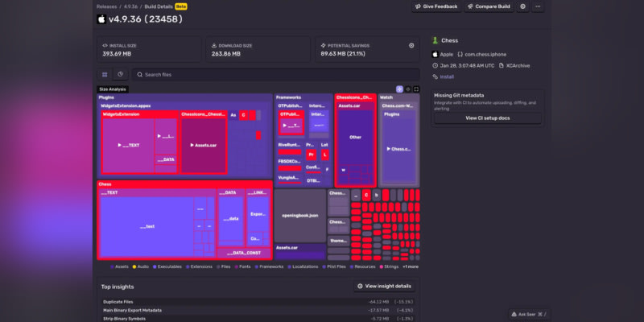
Task: Toggle Executables legend item
Action: pos(167,267)
